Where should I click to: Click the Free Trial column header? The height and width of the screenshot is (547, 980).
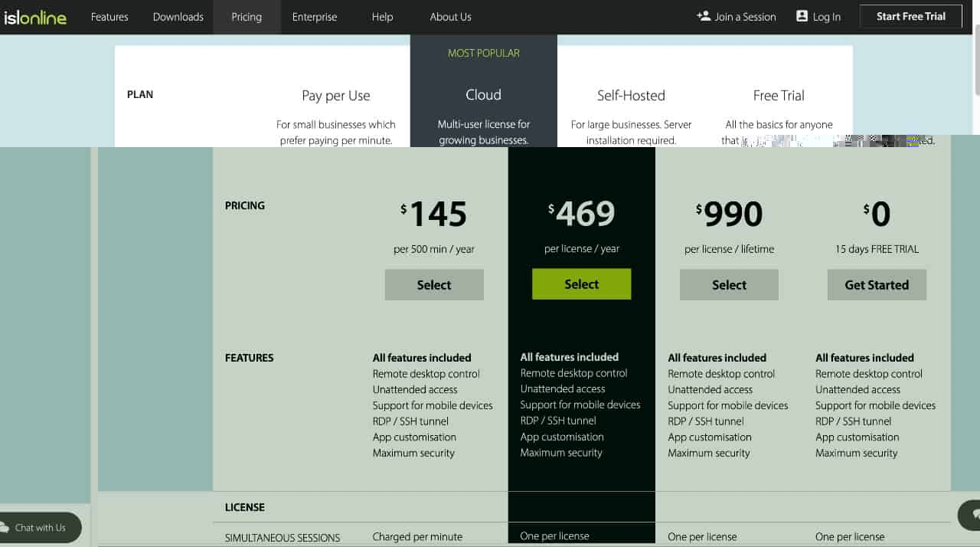[779, 94]
